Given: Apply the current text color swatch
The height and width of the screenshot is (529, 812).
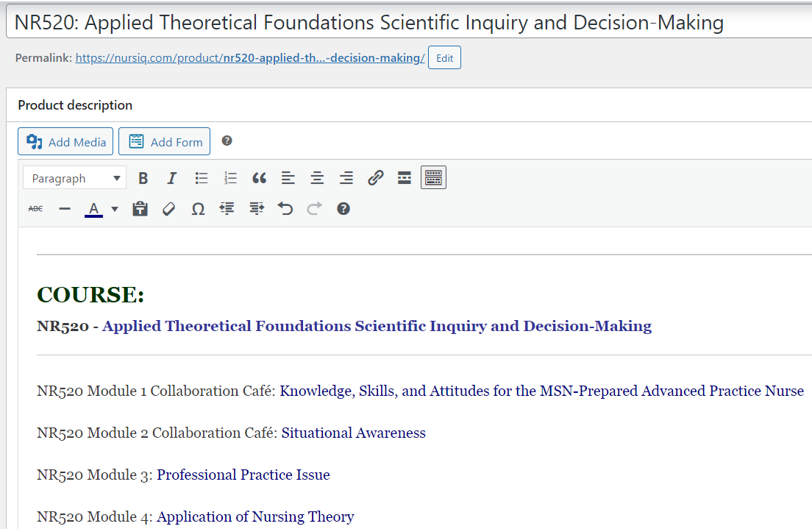Looking at the screenshot, I should (x=93, y=209).
